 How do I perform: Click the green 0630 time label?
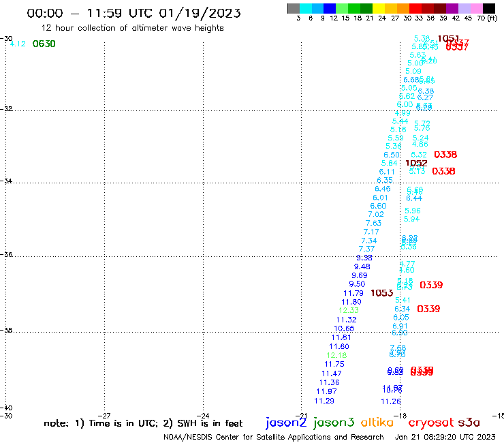[44, 44]
